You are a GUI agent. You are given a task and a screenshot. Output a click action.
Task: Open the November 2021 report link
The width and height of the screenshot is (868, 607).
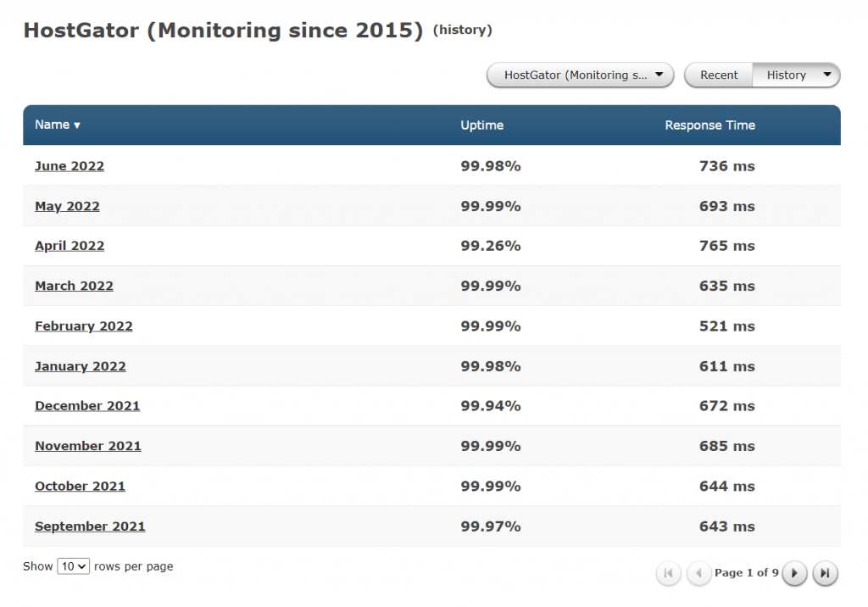click(x=88, y=446)
